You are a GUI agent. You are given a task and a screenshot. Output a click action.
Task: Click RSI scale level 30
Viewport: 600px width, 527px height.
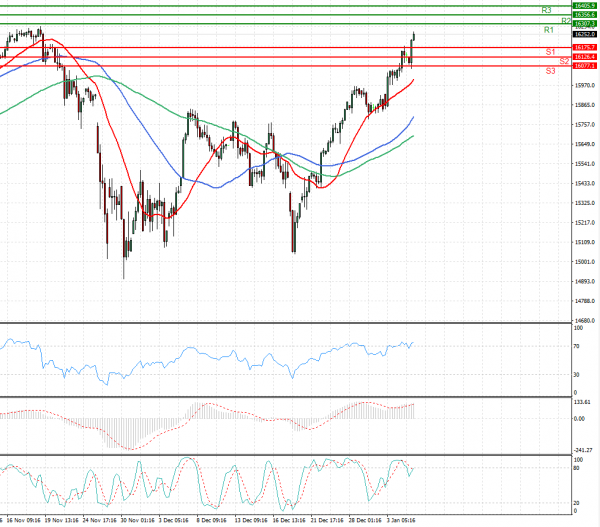pyautogui.click(x=577, y=375)
